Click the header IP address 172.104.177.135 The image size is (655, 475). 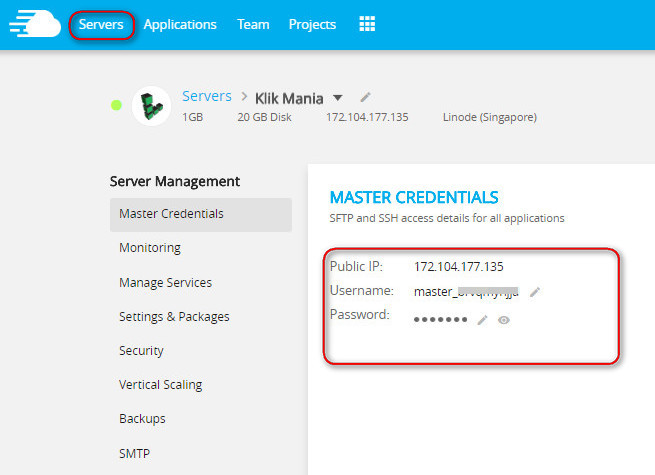coord(367,117)
